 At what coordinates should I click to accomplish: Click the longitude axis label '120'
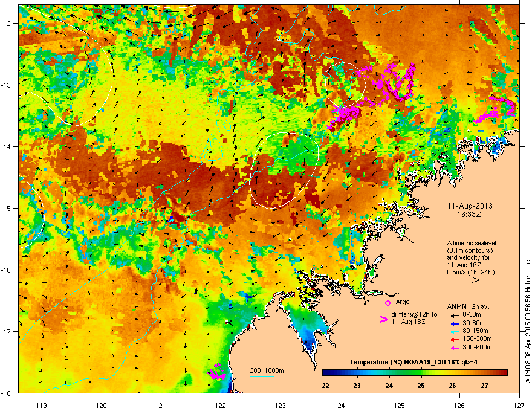tap(102, 406)
